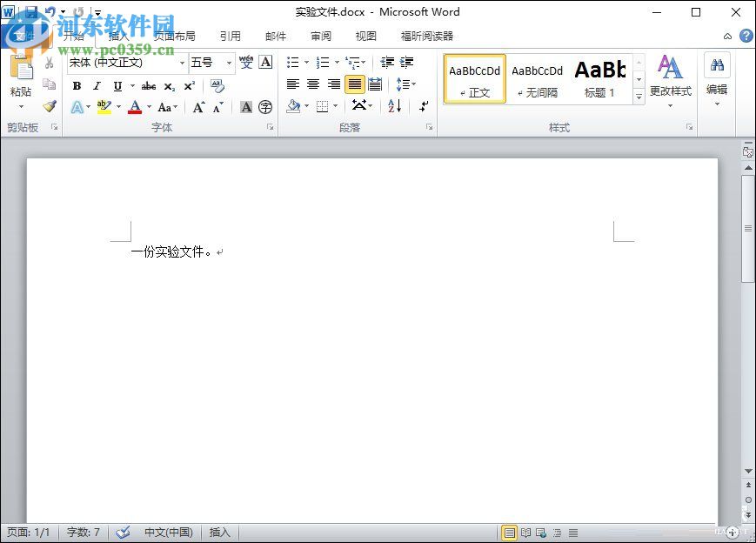Viewport: 756px width, 543px height.
Task: Apply superscript formatting
Action: (189, 85)
